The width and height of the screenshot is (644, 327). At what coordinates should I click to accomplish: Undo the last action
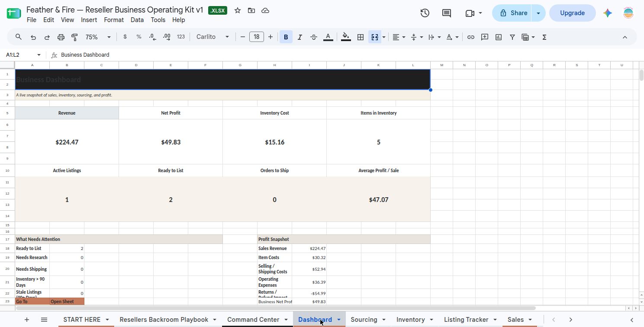point(33,37)
